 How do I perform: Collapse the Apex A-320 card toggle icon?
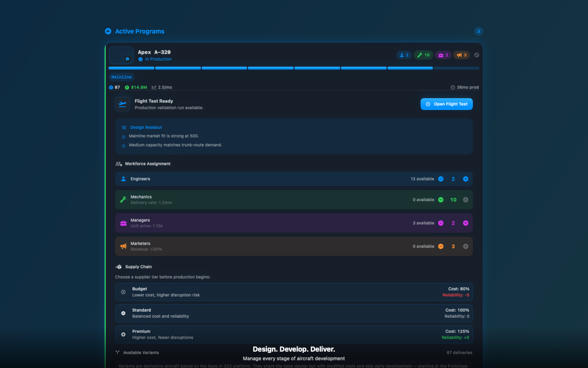[x=477, y=55]
